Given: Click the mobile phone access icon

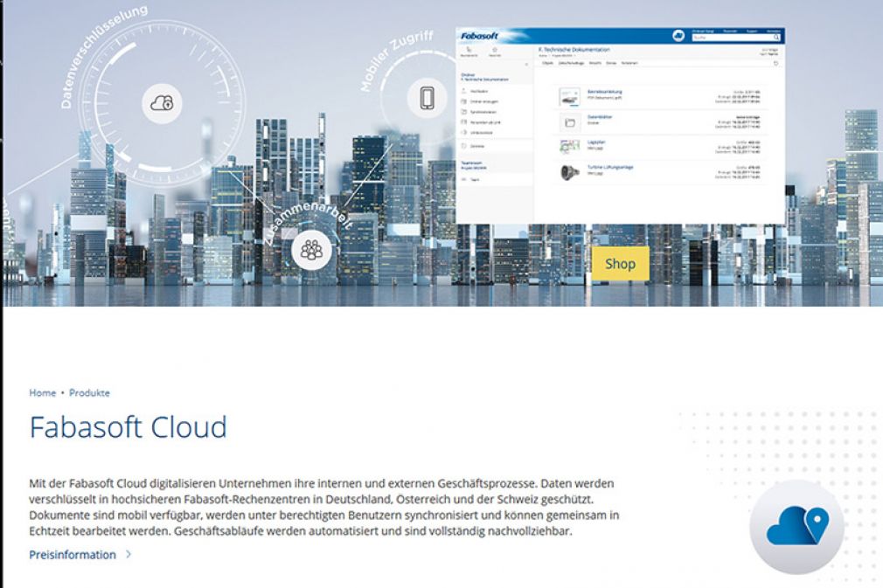Looking at the screenshot, I should [427, 98].
